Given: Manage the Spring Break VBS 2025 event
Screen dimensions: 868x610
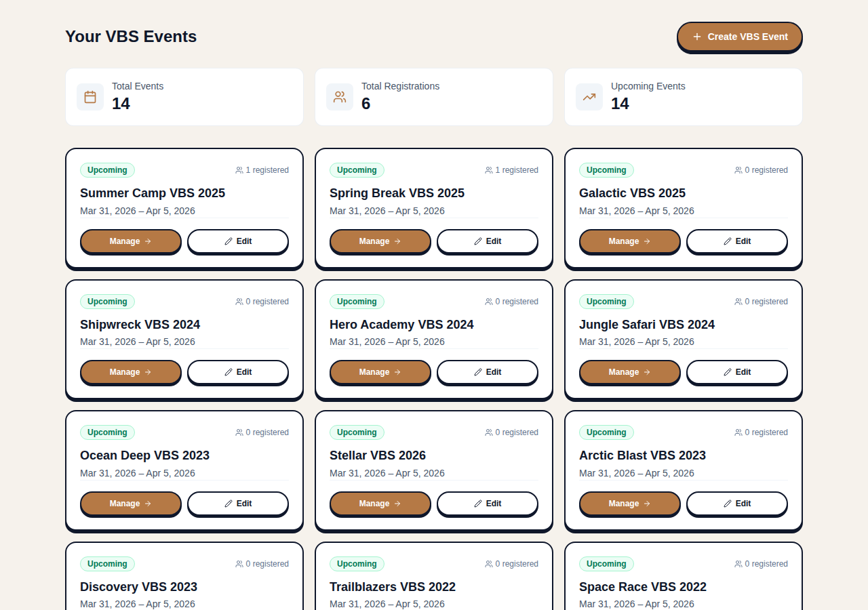Looking at the screenshot, I should coord(380,241).
